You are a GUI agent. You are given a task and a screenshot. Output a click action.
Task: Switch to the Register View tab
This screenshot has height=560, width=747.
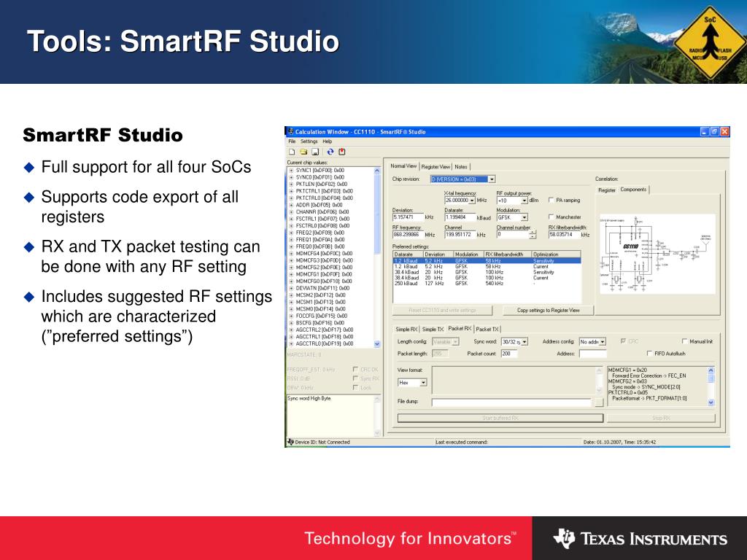tap(436, 167)
